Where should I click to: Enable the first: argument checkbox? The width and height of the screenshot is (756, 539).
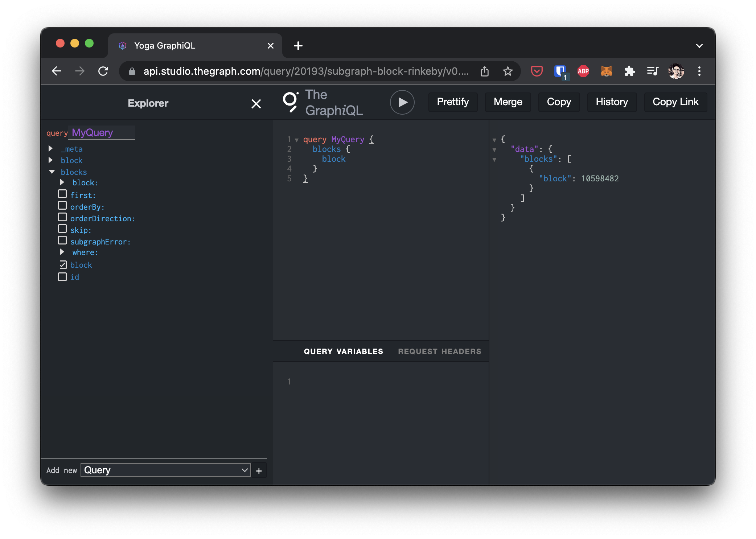[x=62, y=194]
